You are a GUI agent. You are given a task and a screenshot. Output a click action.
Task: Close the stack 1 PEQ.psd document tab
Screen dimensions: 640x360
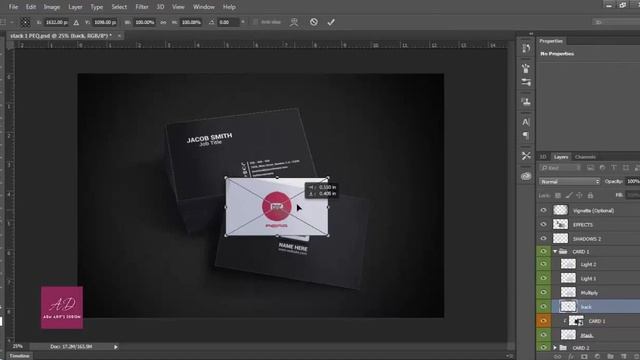pos(119,36)
